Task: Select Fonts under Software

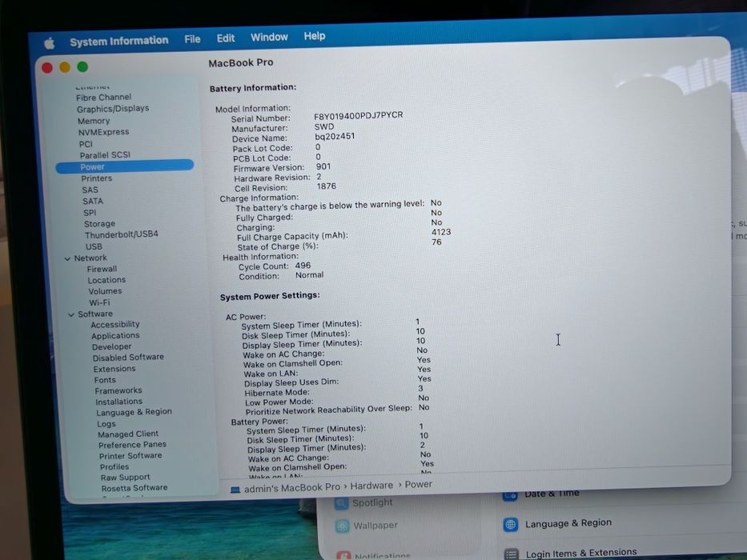Action: point(105,380)
